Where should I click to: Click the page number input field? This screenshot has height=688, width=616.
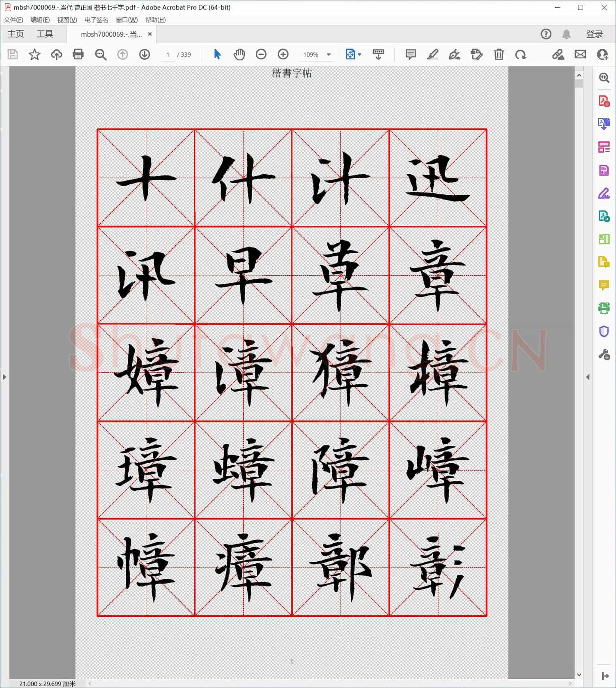168,54
